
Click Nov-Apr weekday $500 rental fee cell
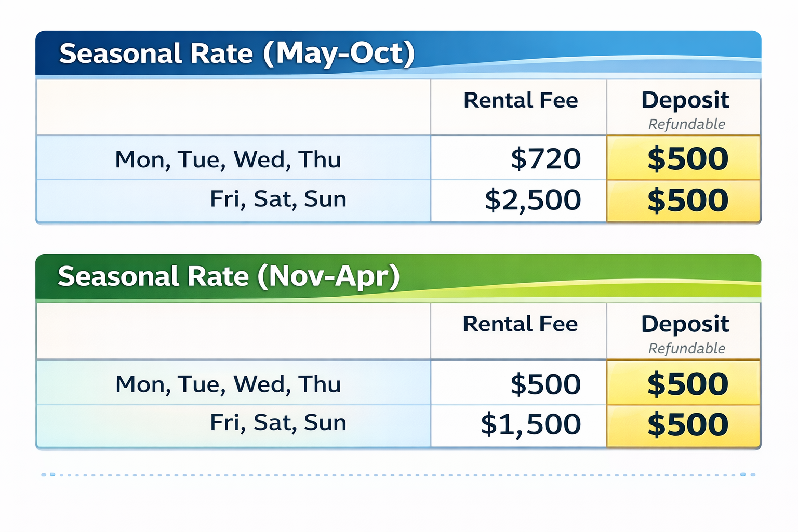point(546,384)
